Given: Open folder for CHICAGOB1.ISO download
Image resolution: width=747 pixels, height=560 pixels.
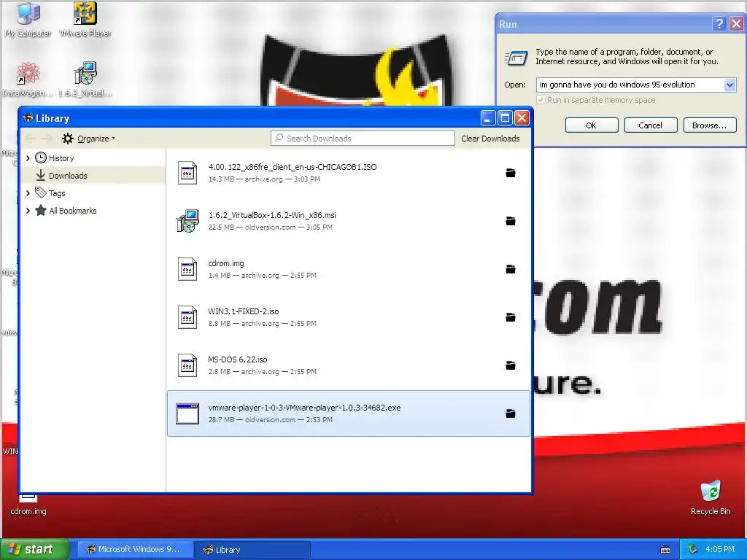Looking at the screenshot, I should (x=510, y=173).
